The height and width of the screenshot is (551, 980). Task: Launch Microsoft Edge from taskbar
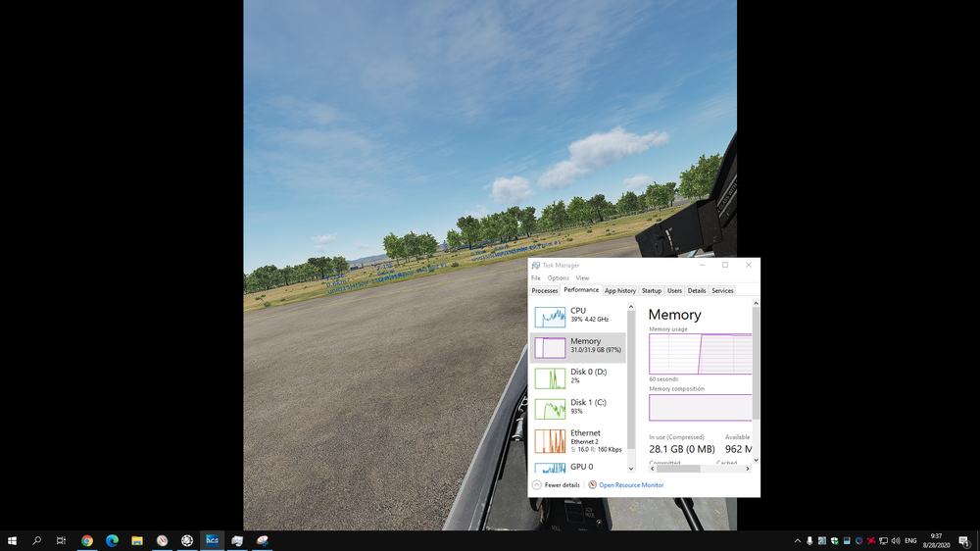click(x=112, y=540)
